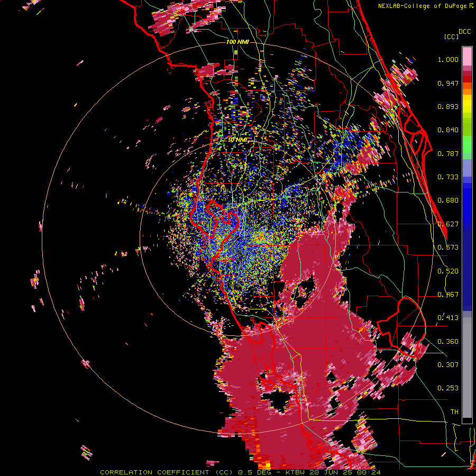Image resolution: width=476 pixels, height=476 pixels.
Task: Click the 0.253 scale value
Action: (x=448, y=388)
